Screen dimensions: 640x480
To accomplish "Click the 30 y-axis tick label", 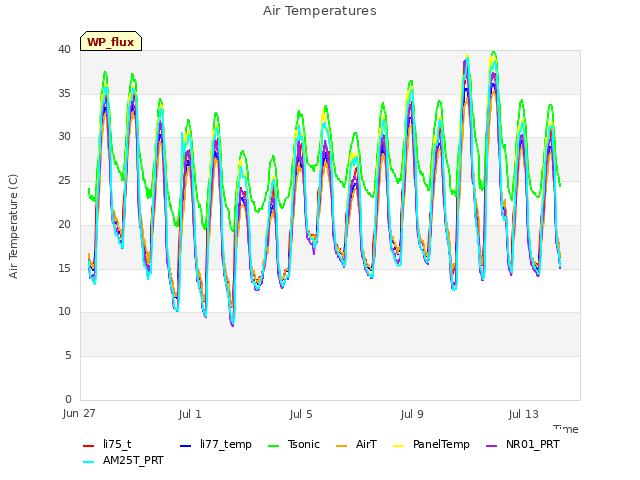I will tap(64, 137).
